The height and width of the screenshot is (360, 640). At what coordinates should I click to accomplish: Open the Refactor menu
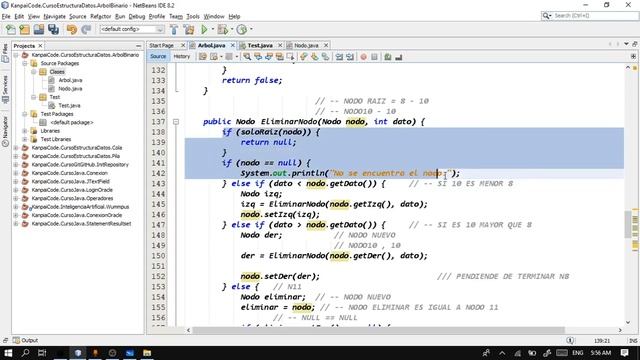coord(100,16)
